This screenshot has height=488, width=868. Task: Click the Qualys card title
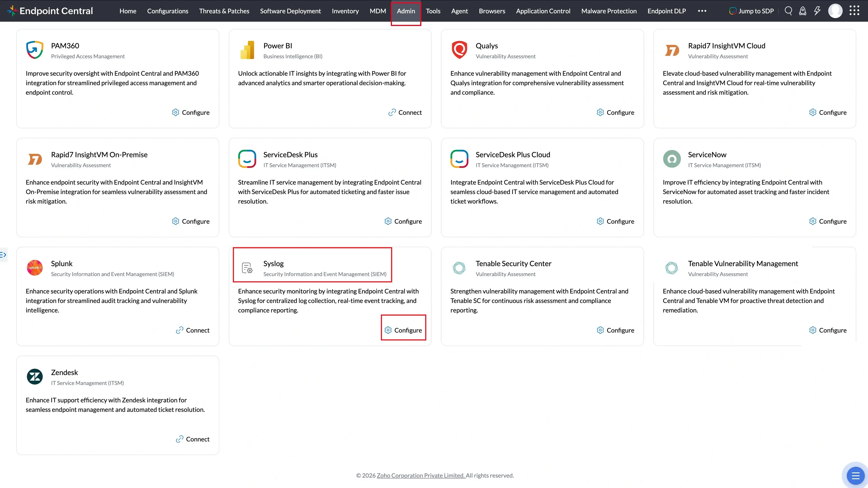pos(487,46)
